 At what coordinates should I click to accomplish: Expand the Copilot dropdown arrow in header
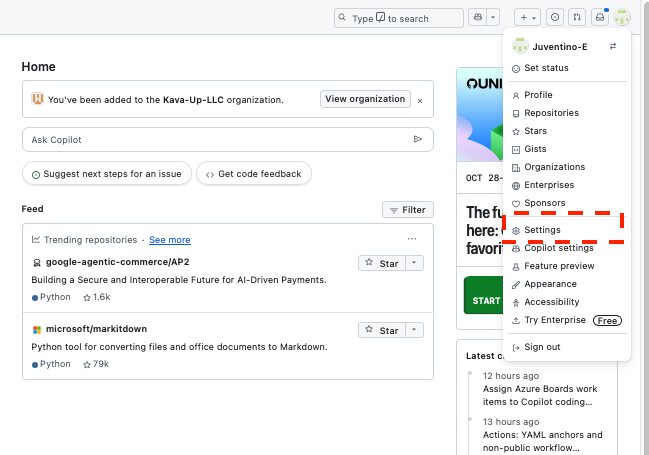tap(493, 18)
